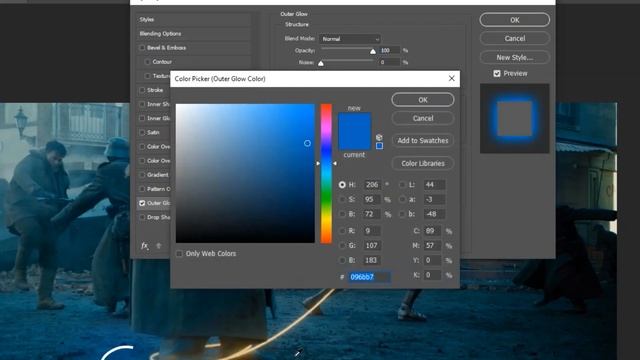Click Cancel in Layer Style dialog

click(515, 38)
